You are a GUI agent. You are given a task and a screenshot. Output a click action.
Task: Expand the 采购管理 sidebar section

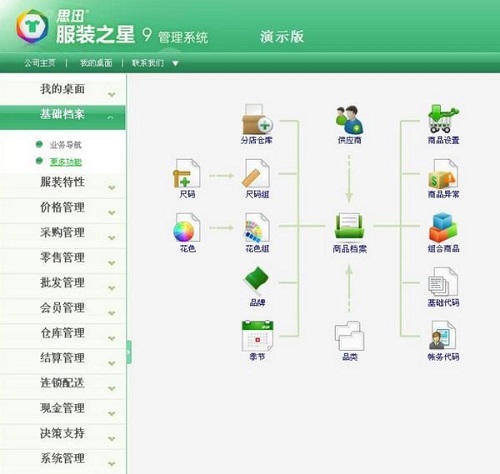[63, 236]
